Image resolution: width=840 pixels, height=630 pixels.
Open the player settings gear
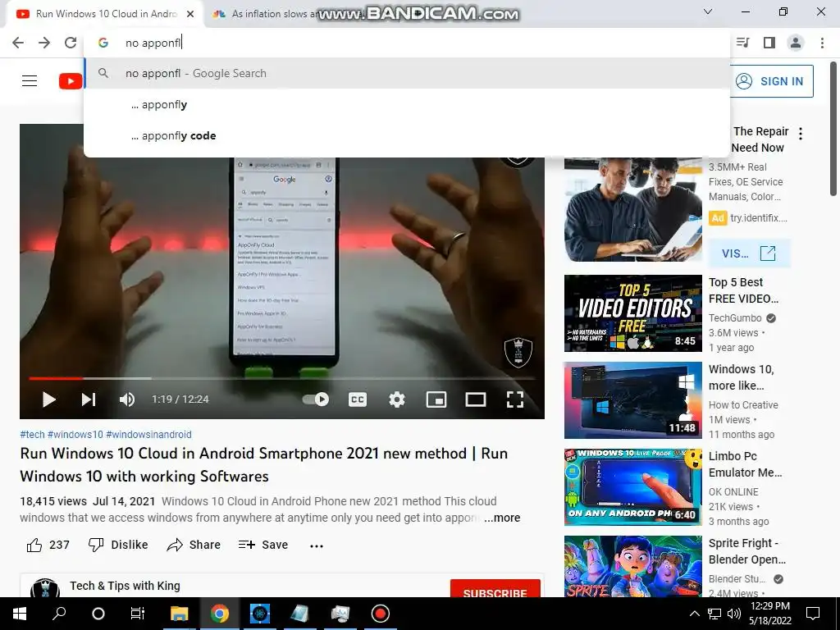[x=397, y=399]
